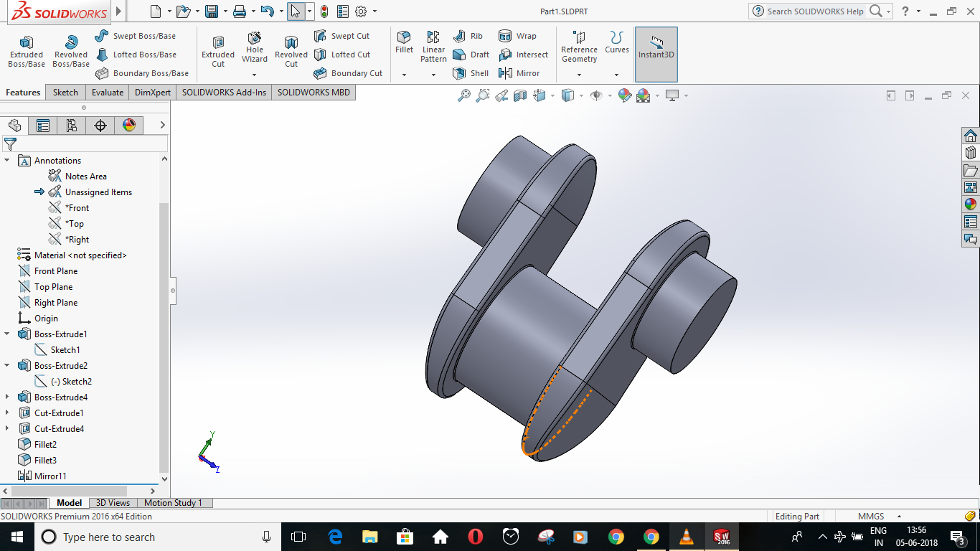
Task: Select Fillet3 in the feature tree
Action: pyautogui.click(x=44, y=460)
